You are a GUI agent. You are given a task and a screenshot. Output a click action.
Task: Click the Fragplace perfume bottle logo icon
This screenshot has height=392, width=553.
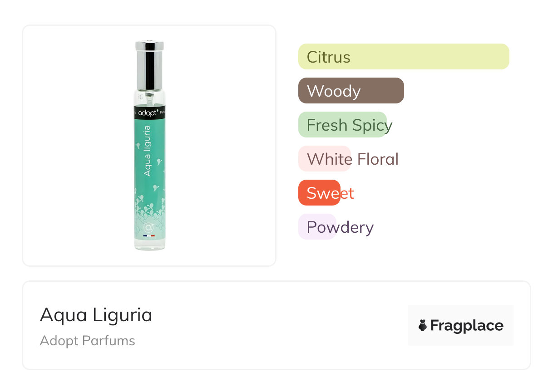click(423, 325)
